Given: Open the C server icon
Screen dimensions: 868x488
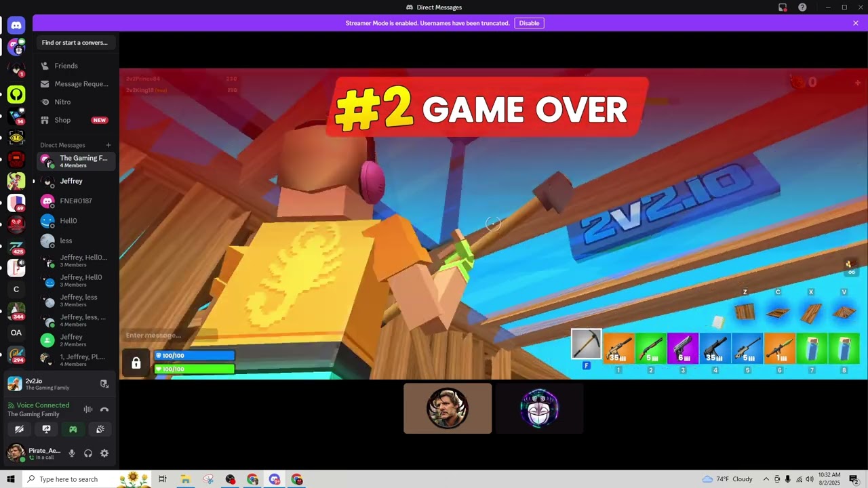Looking at the screenshot, I should [16, 289].
